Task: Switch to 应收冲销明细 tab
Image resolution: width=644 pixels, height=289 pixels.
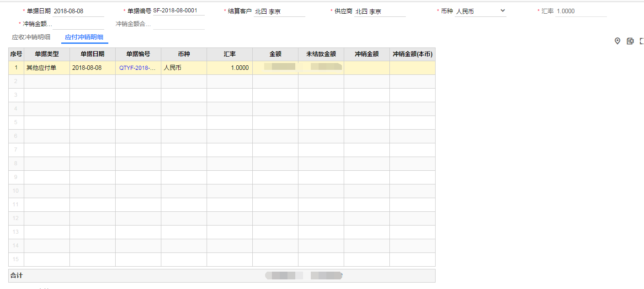Action: [x=31, y=37]
